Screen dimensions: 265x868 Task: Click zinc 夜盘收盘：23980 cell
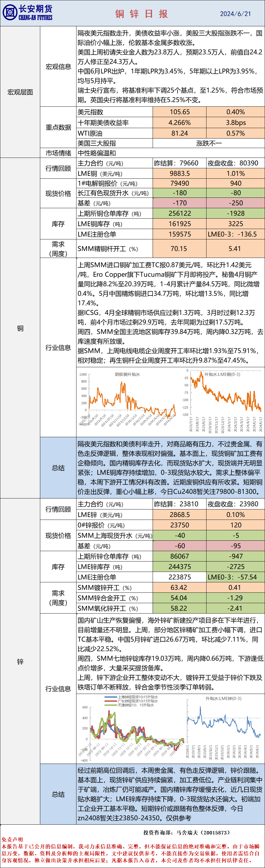click(235, 504)
